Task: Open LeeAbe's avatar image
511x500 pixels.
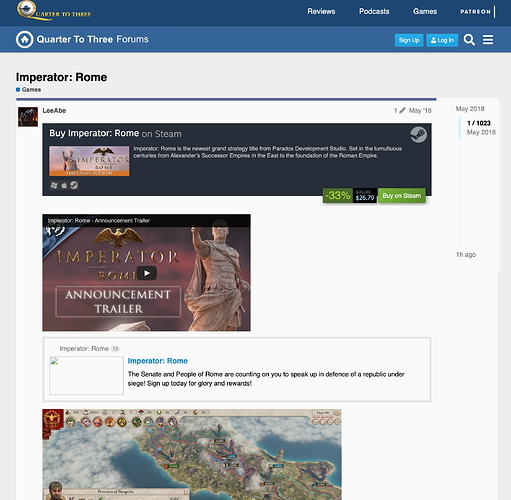Action: [28, 117]
